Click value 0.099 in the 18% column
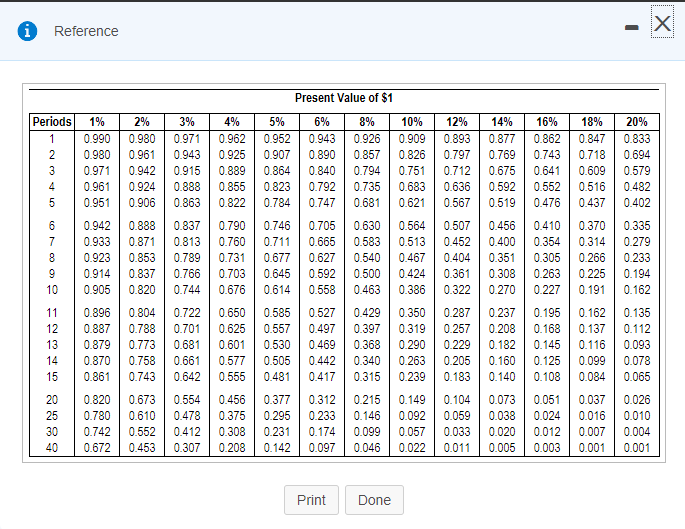This screenshot has width=685, height=529. click(592, 360)
